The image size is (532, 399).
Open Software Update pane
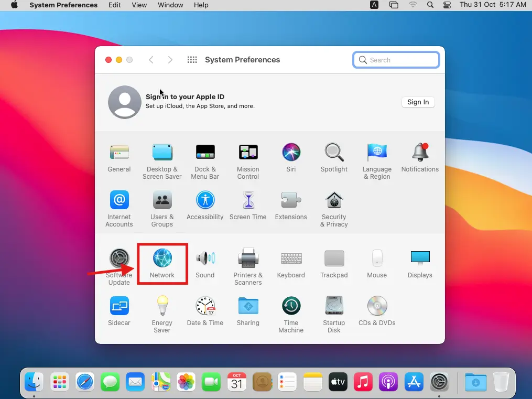[x=119, y=267]
